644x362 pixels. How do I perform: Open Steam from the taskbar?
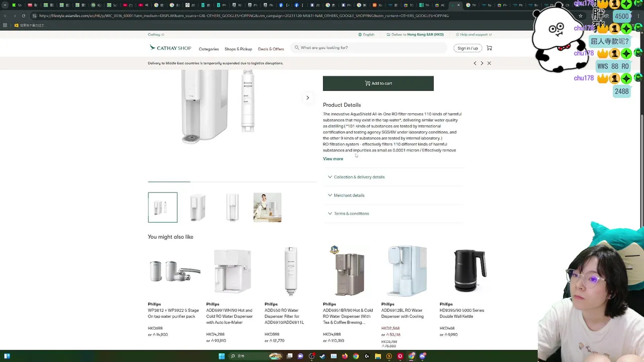coord(323,356)
